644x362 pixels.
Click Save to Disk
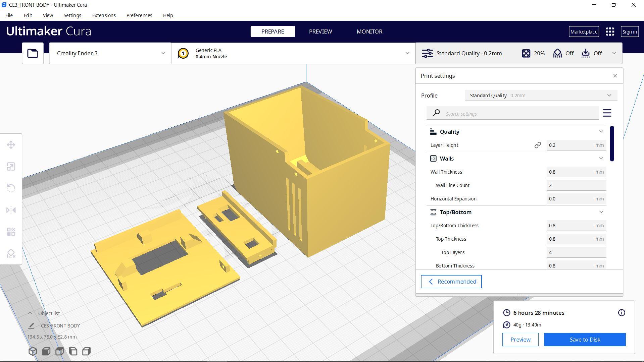pos(585,340)
